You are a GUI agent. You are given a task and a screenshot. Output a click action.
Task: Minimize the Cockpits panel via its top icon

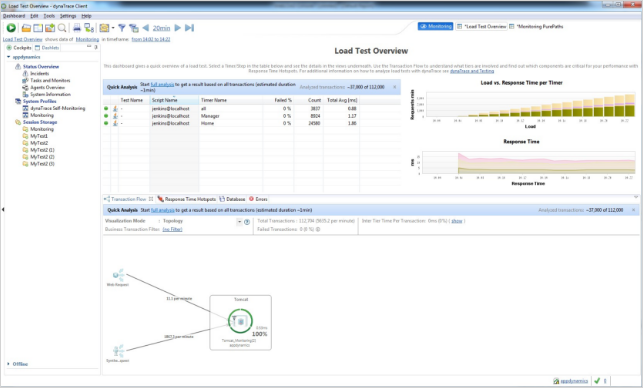coord(89,47)
